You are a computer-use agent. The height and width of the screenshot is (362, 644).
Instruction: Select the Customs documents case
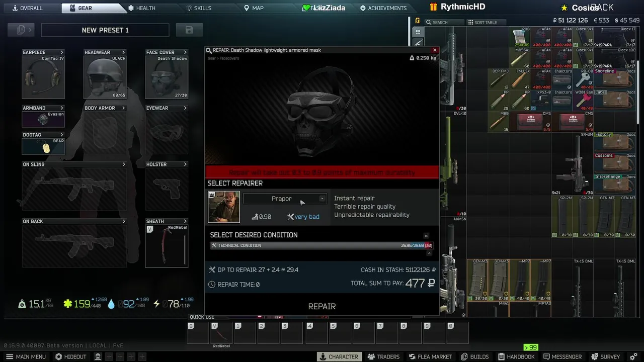[615, 164]
